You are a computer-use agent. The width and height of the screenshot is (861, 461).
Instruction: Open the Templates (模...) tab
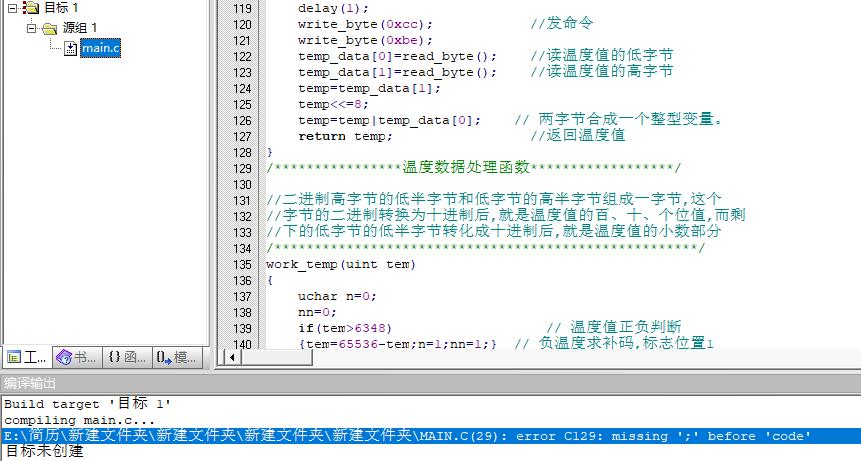pyautogui.click(x=176, y=357)
